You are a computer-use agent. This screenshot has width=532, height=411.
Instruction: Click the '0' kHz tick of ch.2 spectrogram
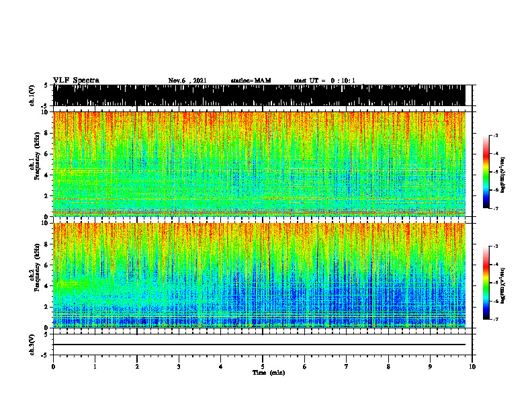pos(47,328)
